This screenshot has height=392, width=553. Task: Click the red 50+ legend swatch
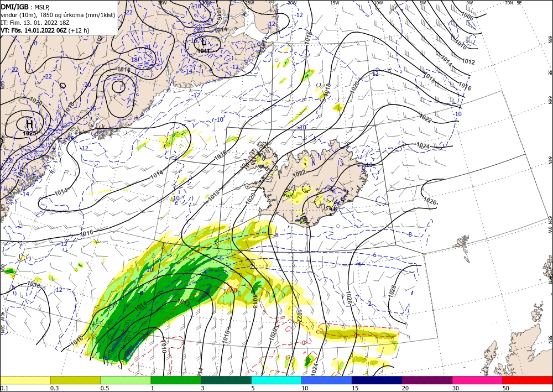[x=528, y=380]
